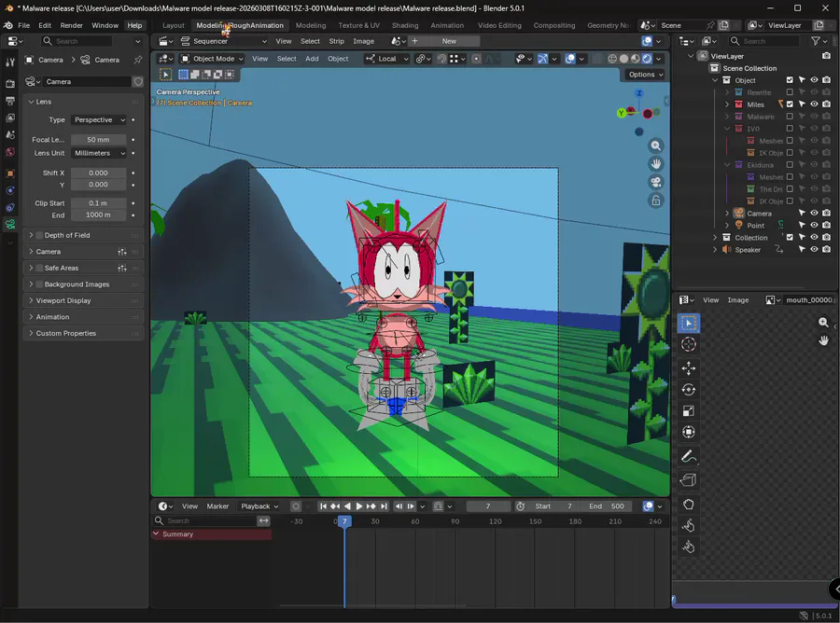The image size is (840, 623).
Task: Open the Render properties tab icon
Action: tap(9, 84)
